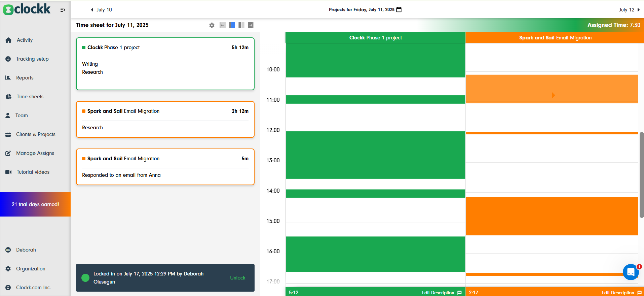Click the vertical timeline scrollbar

click(642, 175)
